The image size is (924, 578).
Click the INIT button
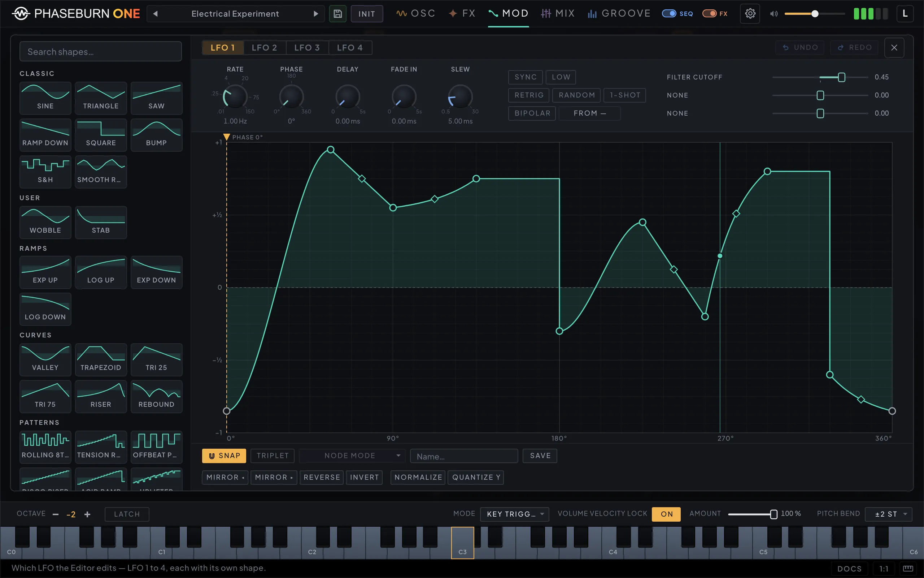(367, 14)
